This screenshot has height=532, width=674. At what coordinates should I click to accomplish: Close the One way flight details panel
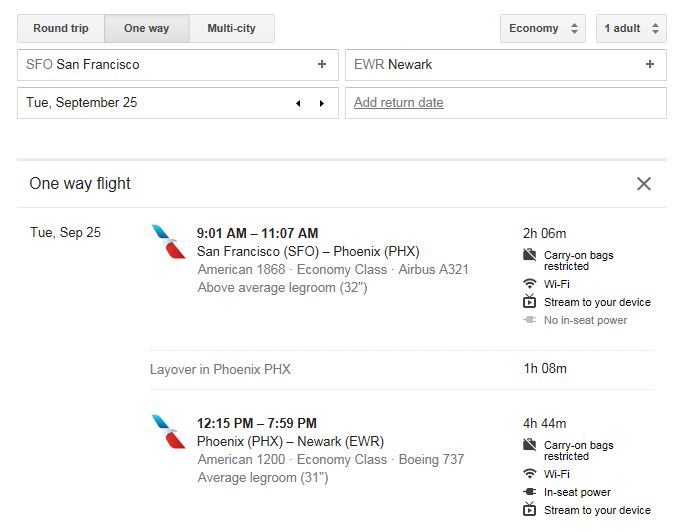click(x=644, y=183)
